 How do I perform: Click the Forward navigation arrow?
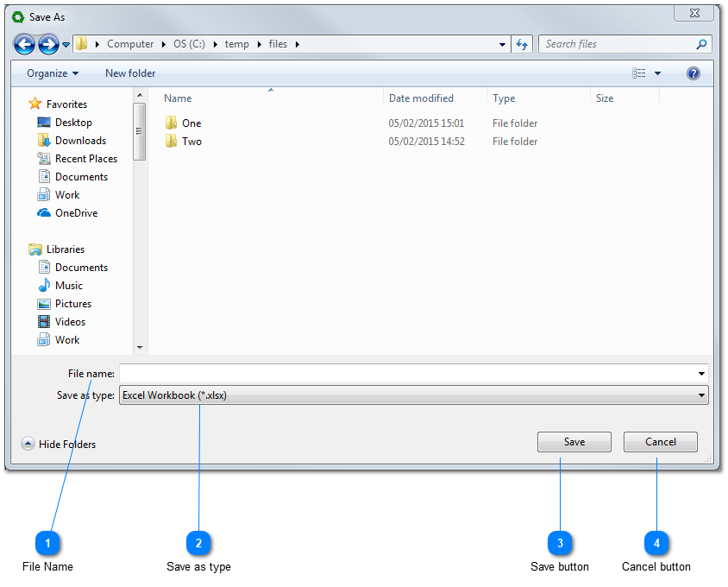pos(48,44)
